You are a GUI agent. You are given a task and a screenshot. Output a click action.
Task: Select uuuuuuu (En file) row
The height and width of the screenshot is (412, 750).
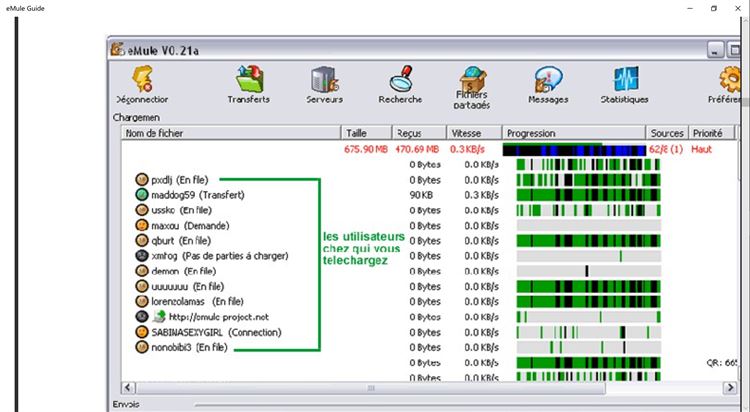[188, 286]
